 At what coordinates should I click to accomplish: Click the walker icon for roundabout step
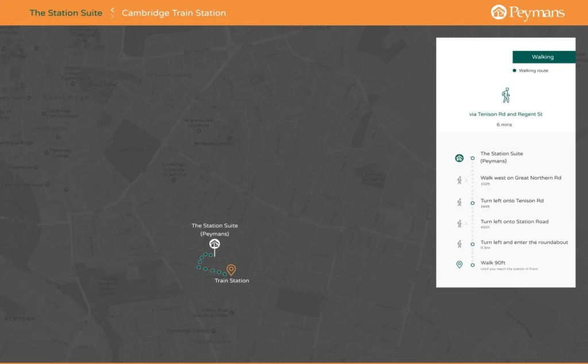(x=459, y=244)
